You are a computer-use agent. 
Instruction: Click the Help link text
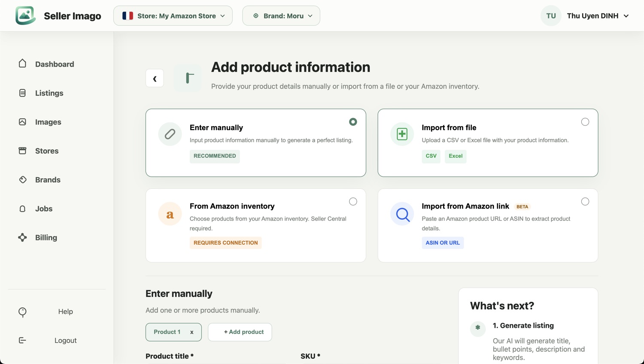(x=66, y=312)
